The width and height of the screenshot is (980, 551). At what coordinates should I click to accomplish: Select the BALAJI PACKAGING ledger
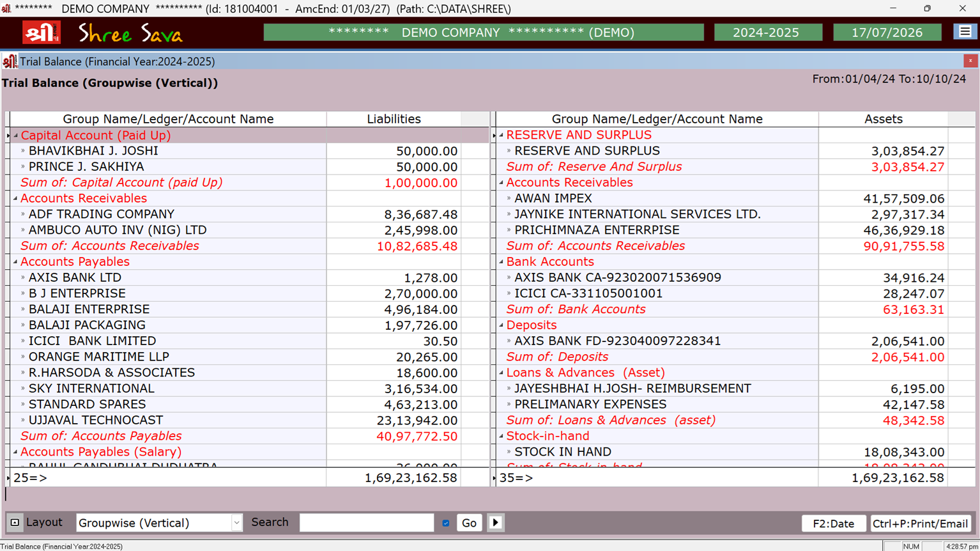87,325
